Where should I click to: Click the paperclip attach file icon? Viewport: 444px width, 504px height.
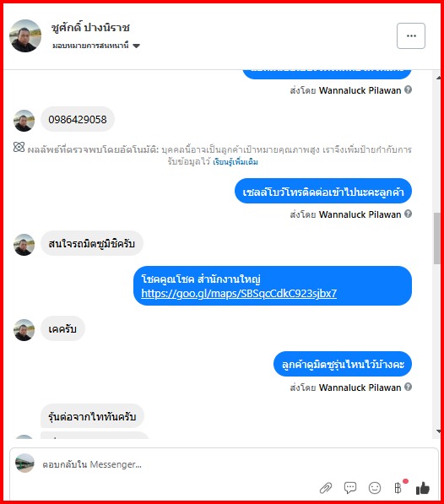[326, 488]
